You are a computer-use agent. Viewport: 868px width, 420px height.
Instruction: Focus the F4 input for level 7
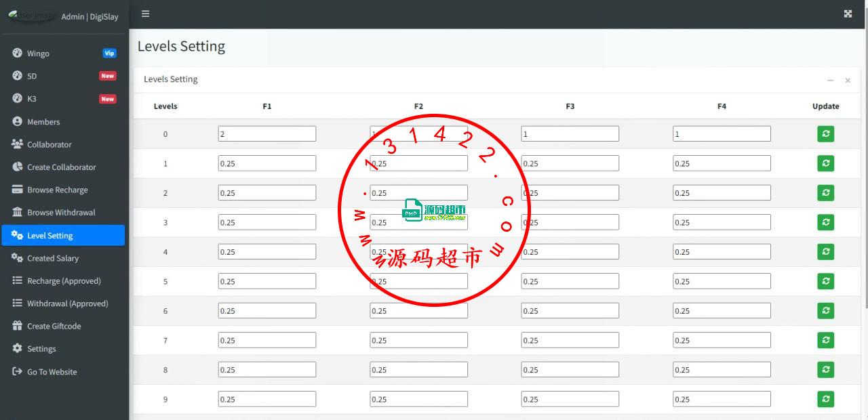coord(722,340)
